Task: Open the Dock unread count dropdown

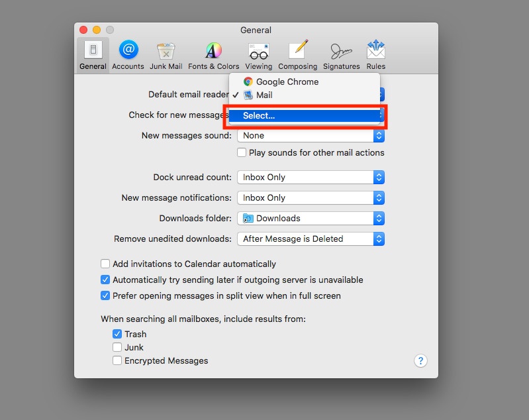Action: pos(311,178)
